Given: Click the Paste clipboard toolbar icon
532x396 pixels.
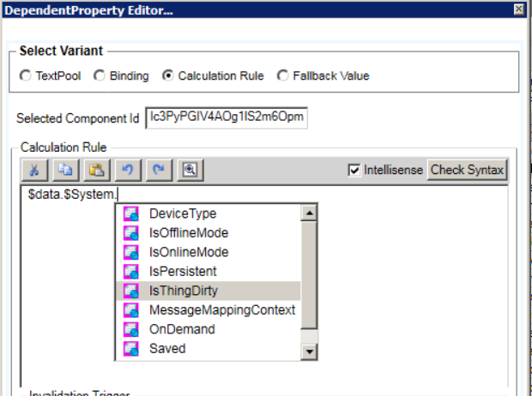Looking at the screenshot, I should tap(97, 170).
